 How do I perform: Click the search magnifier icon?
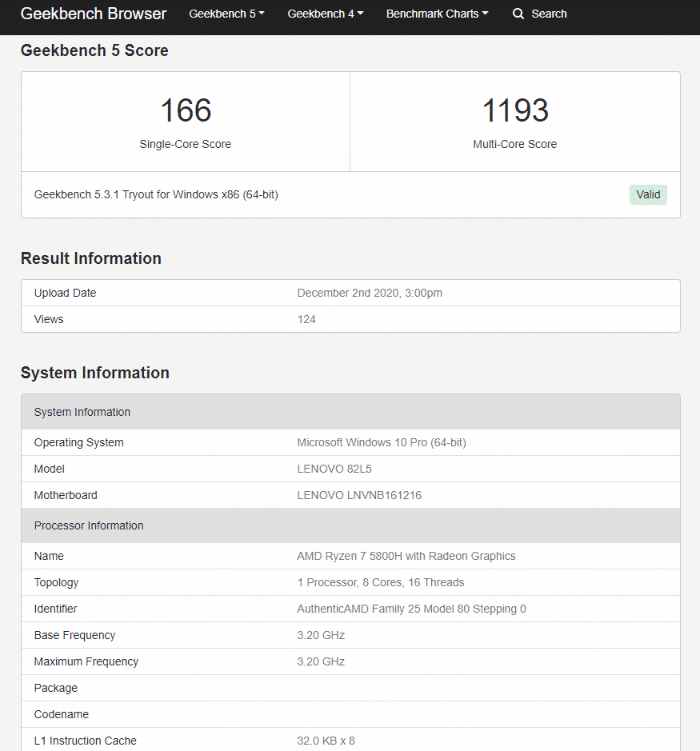click(x=518, y=14)
